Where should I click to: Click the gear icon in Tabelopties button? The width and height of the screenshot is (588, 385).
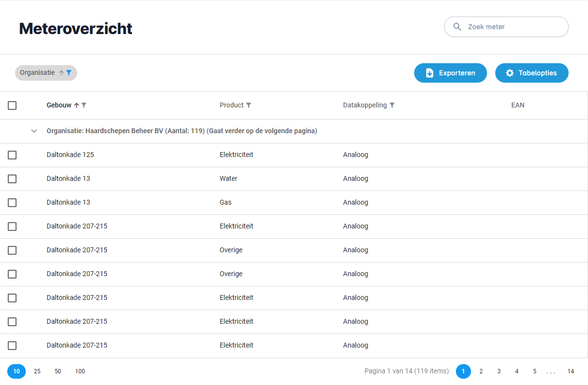pos(509,72)
